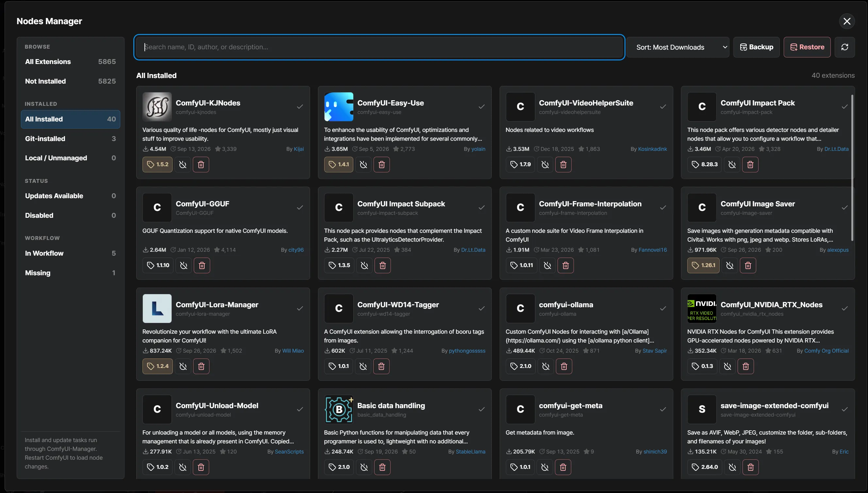The image size is (868, 493).
Task: Show Updates Available list
Action: pos(71,196)
